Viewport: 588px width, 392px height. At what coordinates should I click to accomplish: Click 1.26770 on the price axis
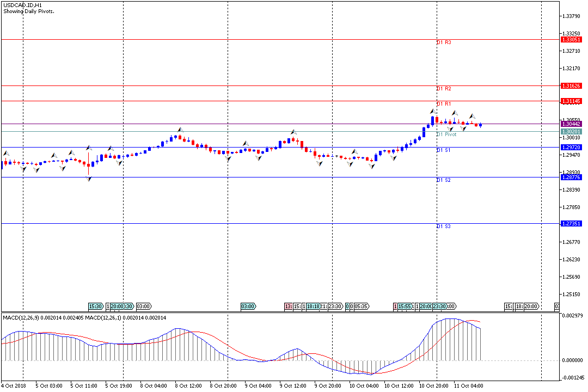click(x=571, y=242)
